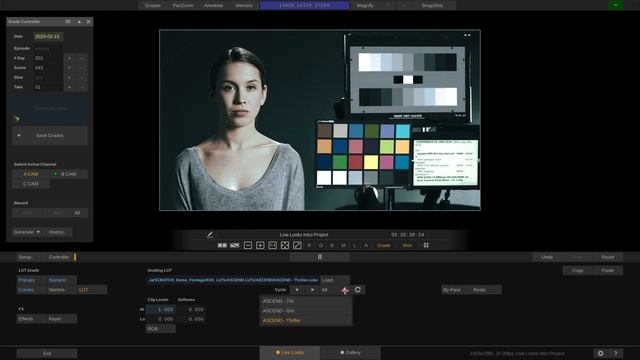Decrement the Day value with its minus button

pos(82,58)
